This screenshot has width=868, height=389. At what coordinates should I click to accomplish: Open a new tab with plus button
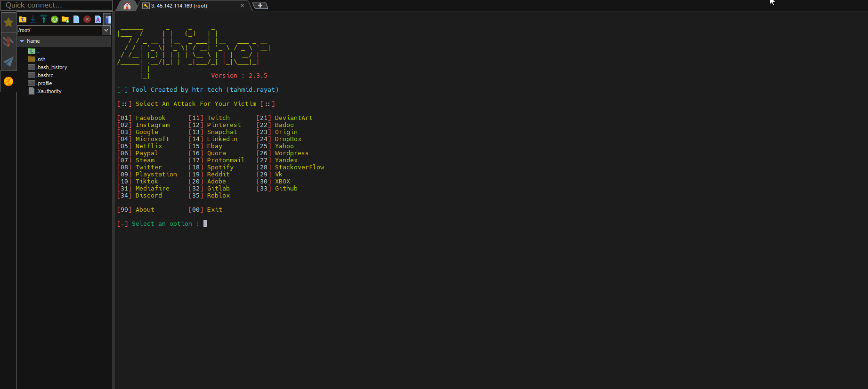[260, 6]
